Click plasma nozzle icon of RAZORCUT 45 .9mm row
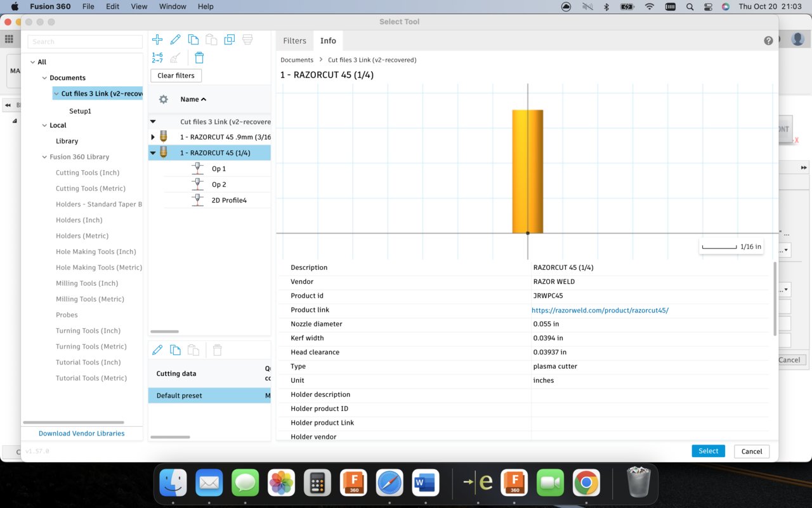812x508 pixels. pyautogui.click(x=164, y=137)
